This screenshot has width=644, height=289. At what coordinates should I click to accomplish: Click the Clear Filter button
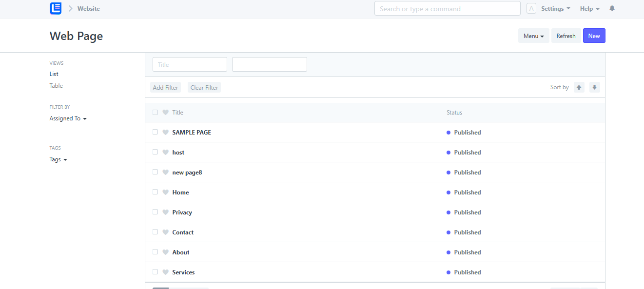[x=204, y=87]
